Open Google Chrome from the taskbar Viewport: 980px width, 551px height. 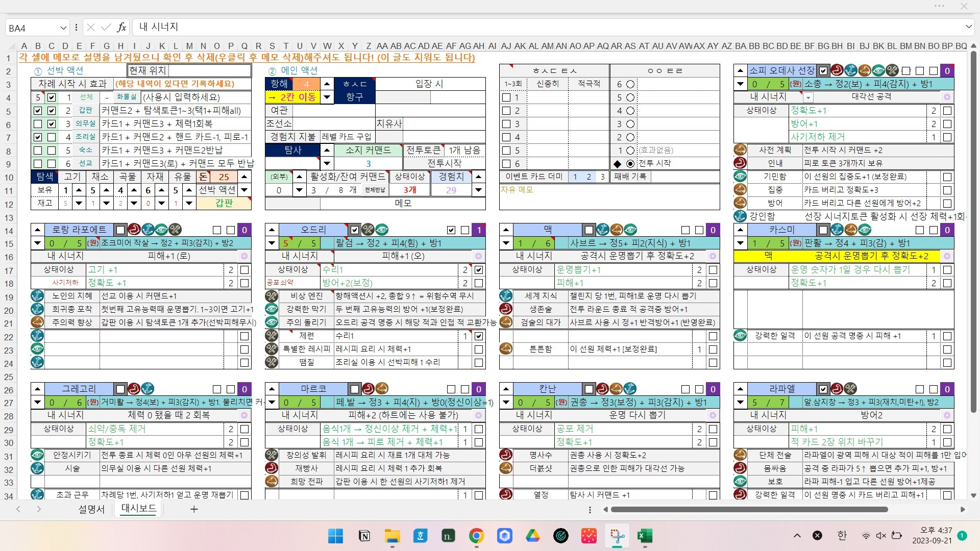coord(476,536)
